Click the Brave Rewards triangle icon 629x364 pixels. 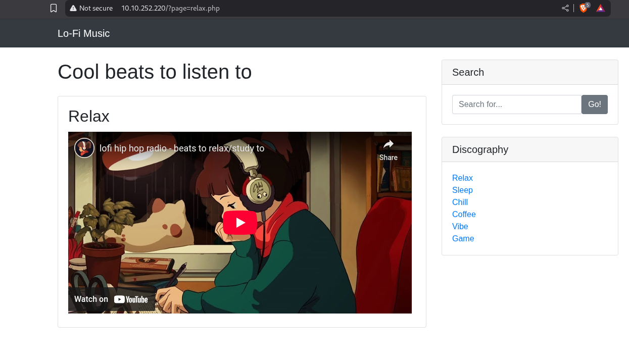click(600, 8)
